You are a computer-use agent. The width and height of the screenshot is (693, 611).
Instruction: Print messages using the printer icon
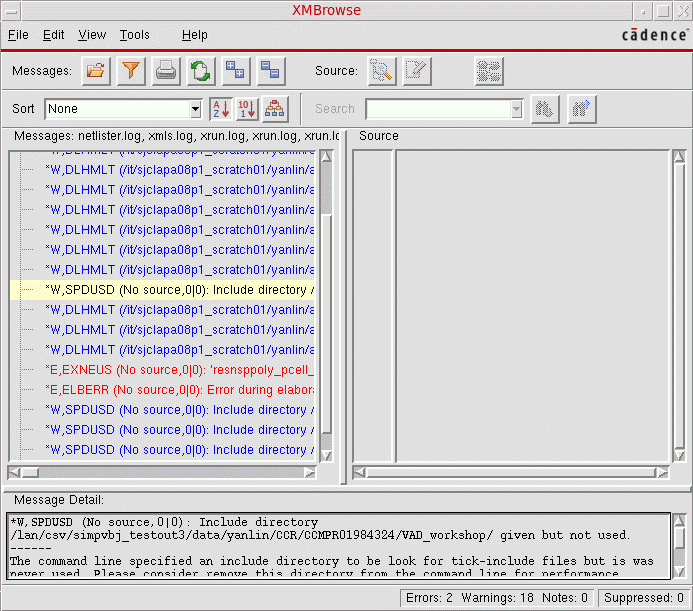(166, 71)
